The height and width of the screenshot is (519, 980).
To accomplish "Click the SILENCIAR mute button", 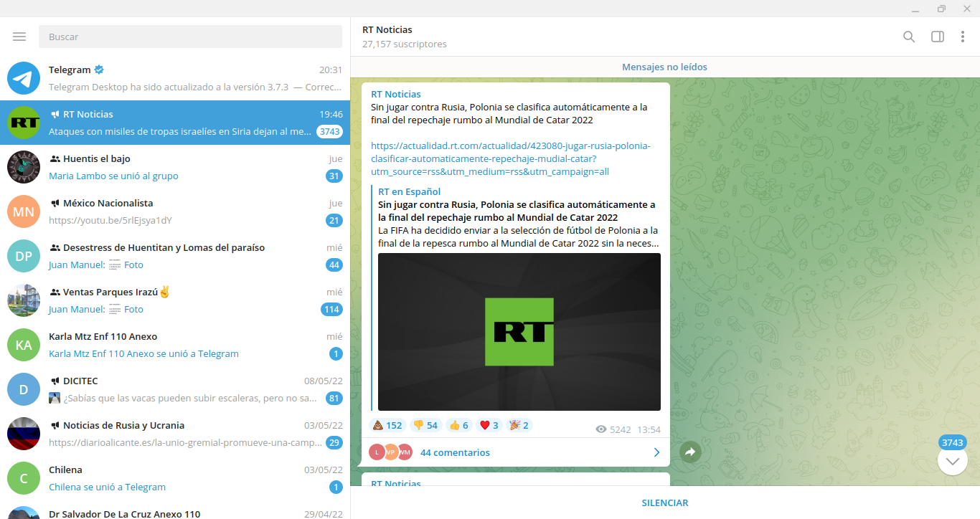I will 665,503.
